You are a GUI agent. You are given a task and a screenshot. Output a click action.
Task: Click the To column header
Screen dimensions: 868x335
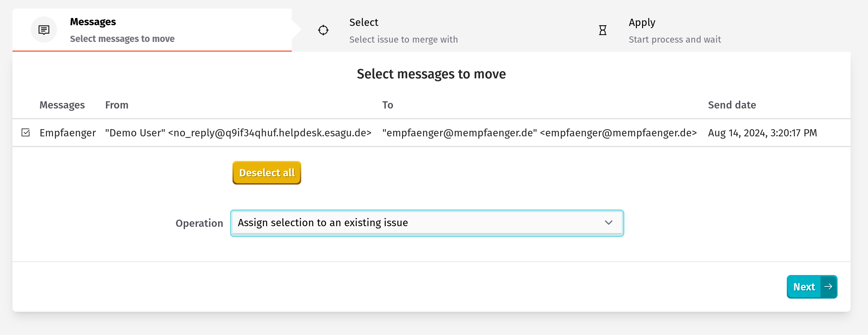tap(387, 105)
